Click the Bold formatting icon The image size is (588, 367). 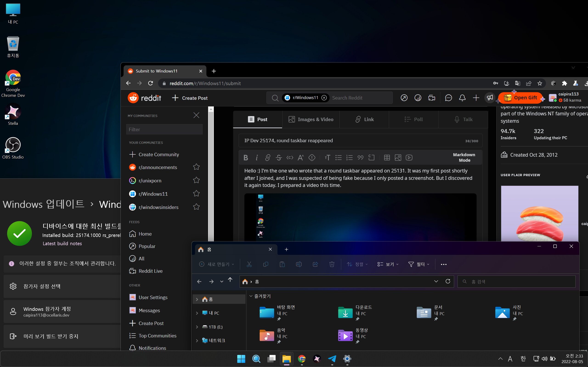[246, 158]
